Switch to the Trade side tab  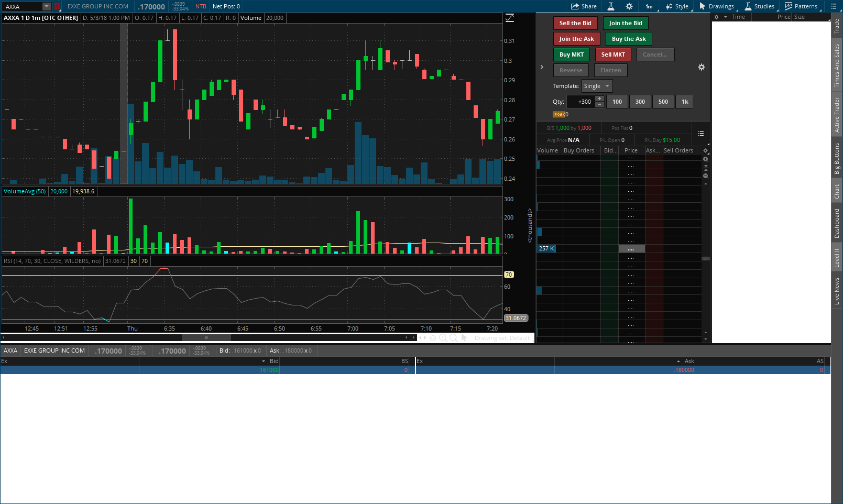pos(837,26)
